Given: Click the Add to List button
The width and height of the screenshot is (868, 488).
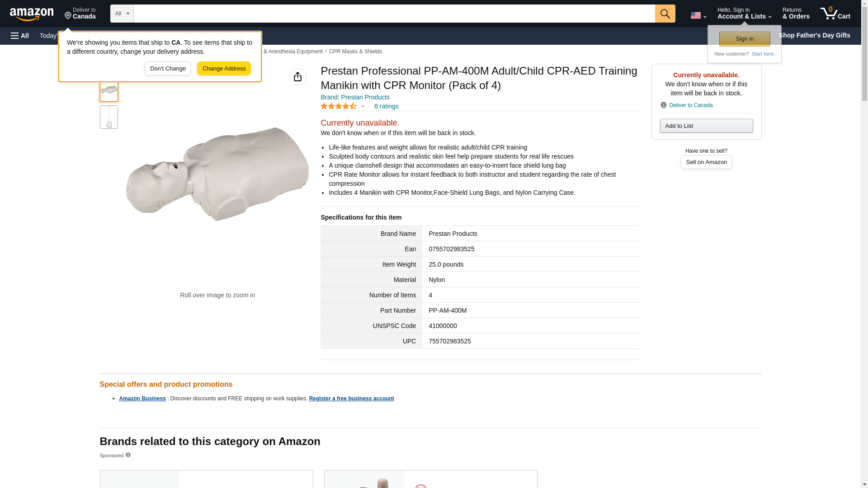Looking at the screenshot, I should (x=706, y=126).
